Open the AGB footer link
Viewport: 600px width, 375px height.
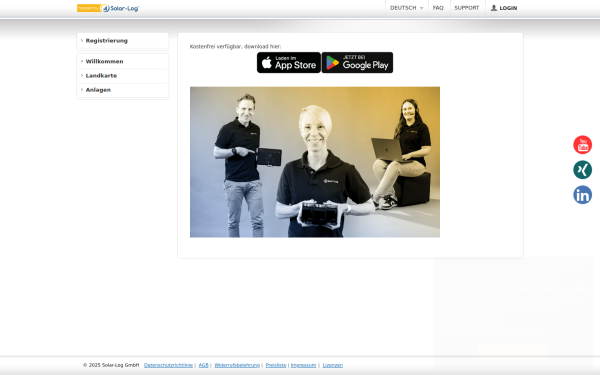(x=204, y=365)
